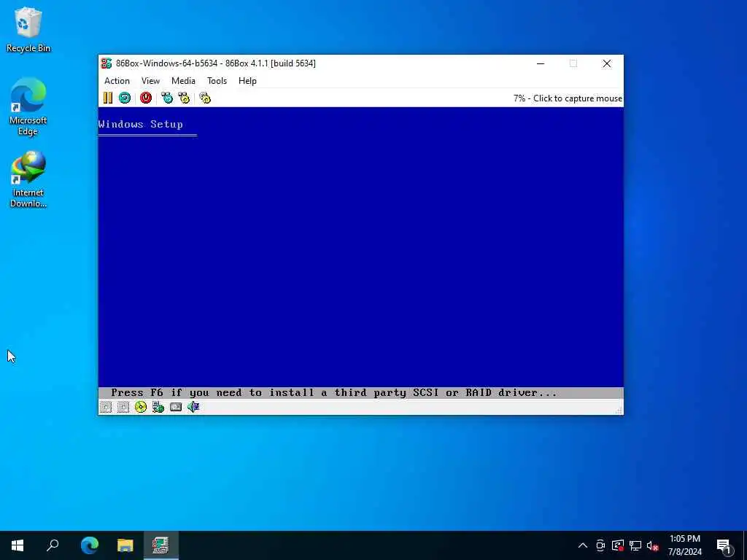Hard reset the machine via teal reset icon
This screenshot has height=560, width=747.
[125, 98]
